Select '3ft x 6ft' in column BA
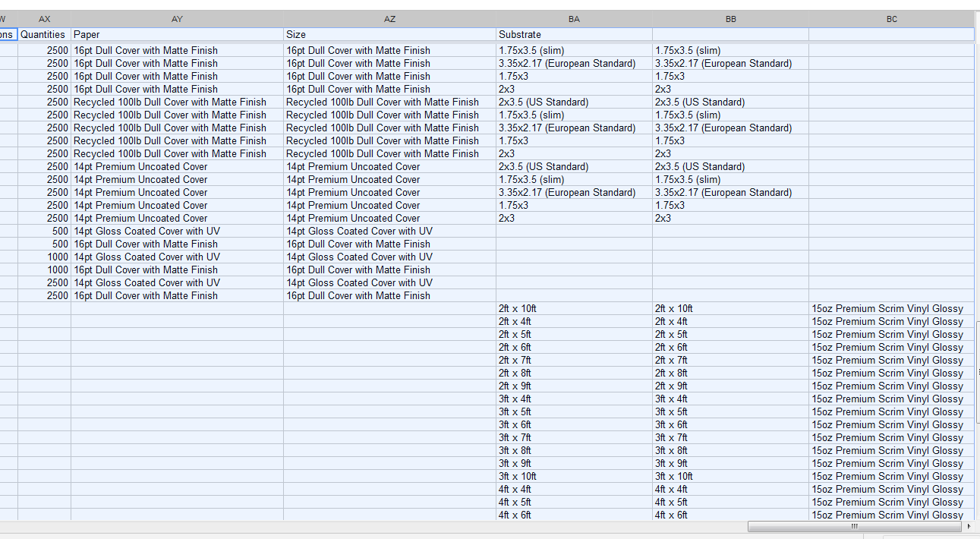The image size is (980, 539). coord(574,424)
